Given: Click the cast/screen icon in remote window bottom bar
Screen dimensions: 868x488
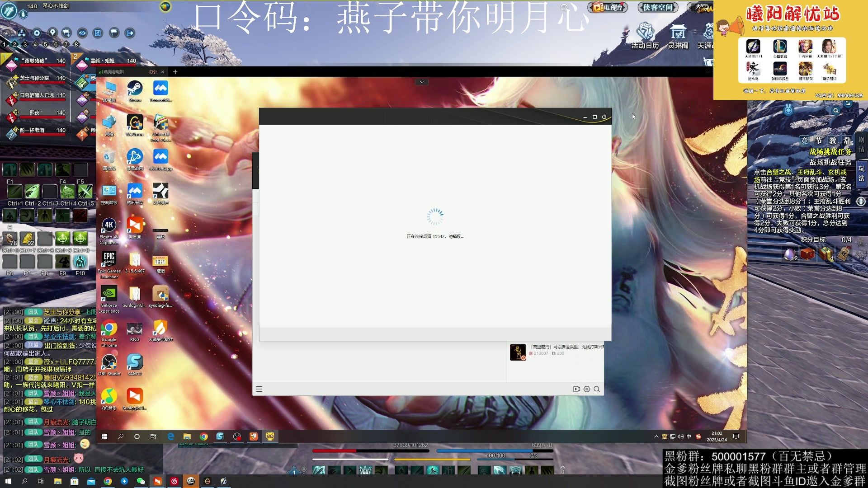Looking at the screenshot, I should 576,389.
